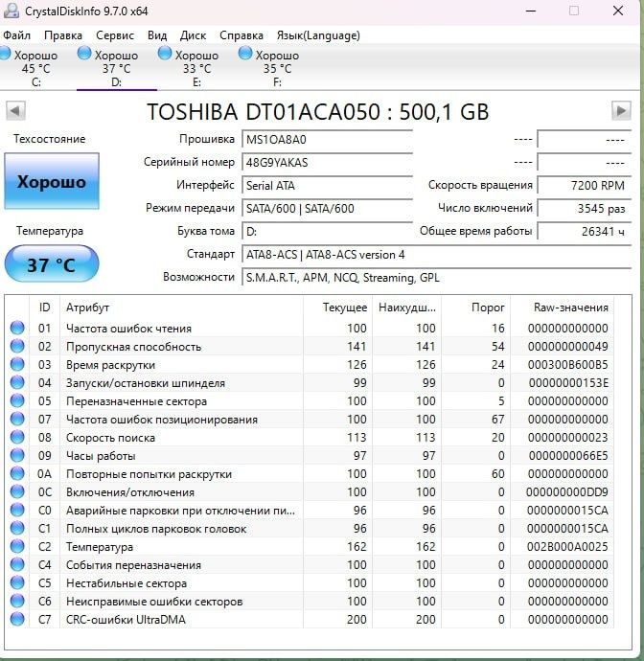Click the Порог column header
This screenshot has width=644, height=661.
coord(476,308)
